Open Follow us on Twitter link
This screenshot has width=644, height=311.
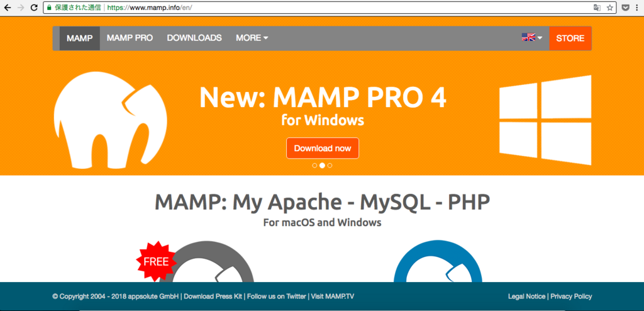(x=277, y=296)
